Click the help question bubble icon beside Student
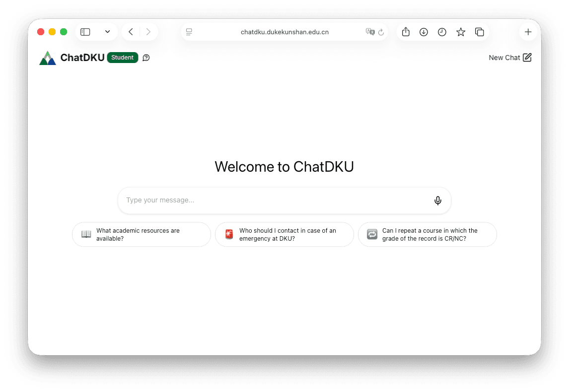This screenshot has width=569, height=392. pyautogui.click(x=146, y=58)
